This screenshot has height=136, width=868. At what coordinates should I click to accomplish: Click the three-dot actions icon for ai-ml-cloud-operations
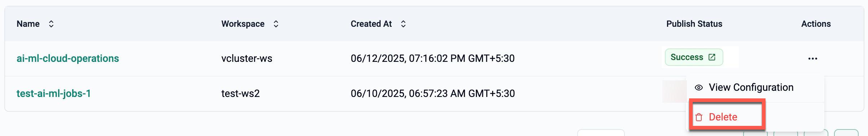pos(812,59)
